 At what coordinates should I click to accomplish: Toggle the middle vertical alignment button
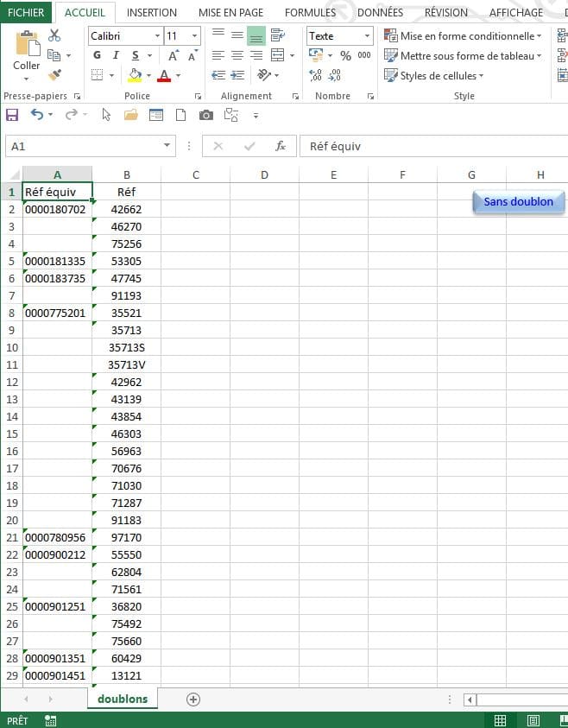click(x=256, y=35)
